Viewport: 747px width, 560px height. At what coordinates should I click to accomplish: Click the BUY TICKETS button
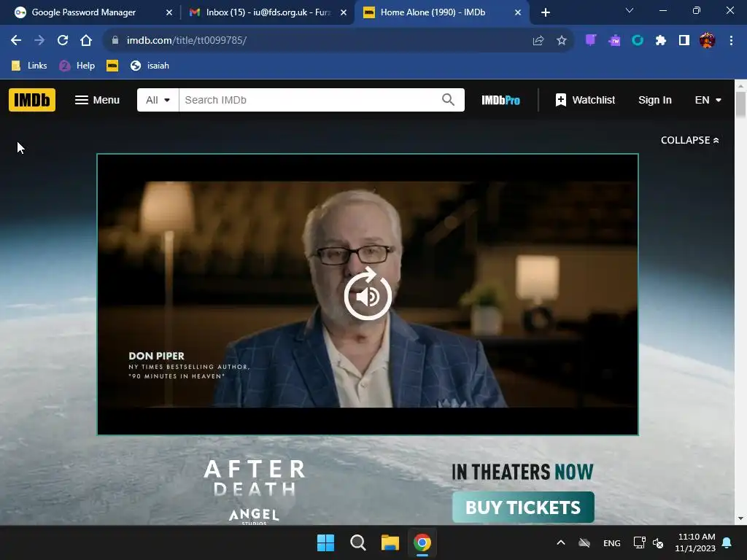523,507
